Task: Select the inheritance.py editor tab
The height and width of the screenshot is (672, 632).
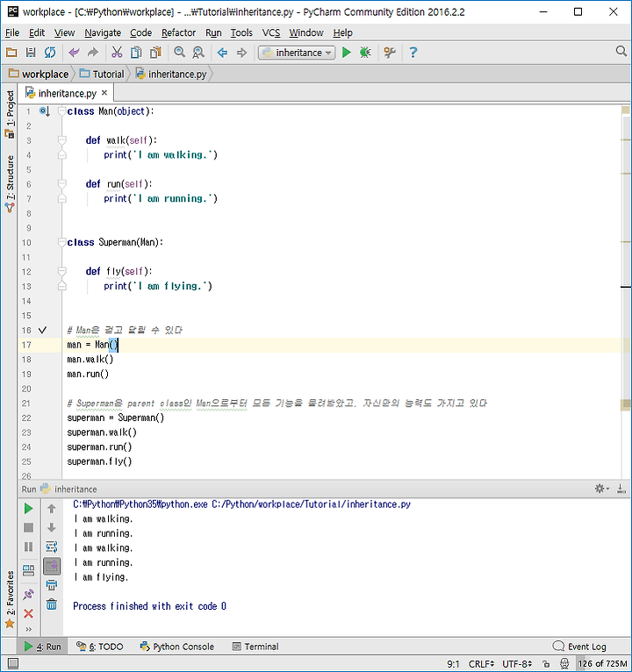Action: point(67,93)
